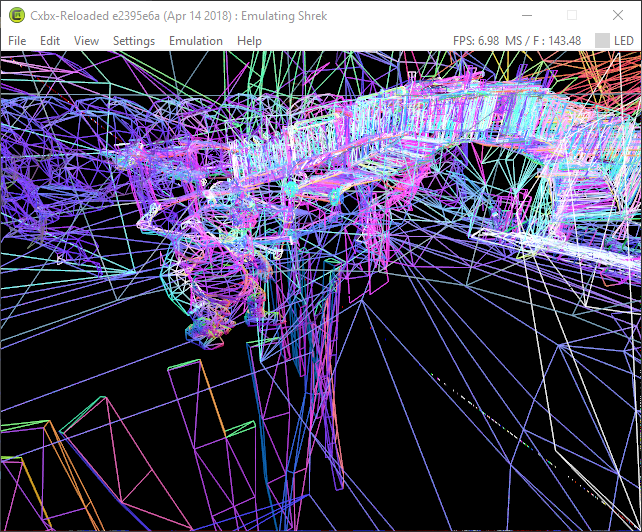Minimize the Cxbx-Reloaded window
Image resolution: width=642 pixels, height=532 pixels.
(x=527, y=16)
